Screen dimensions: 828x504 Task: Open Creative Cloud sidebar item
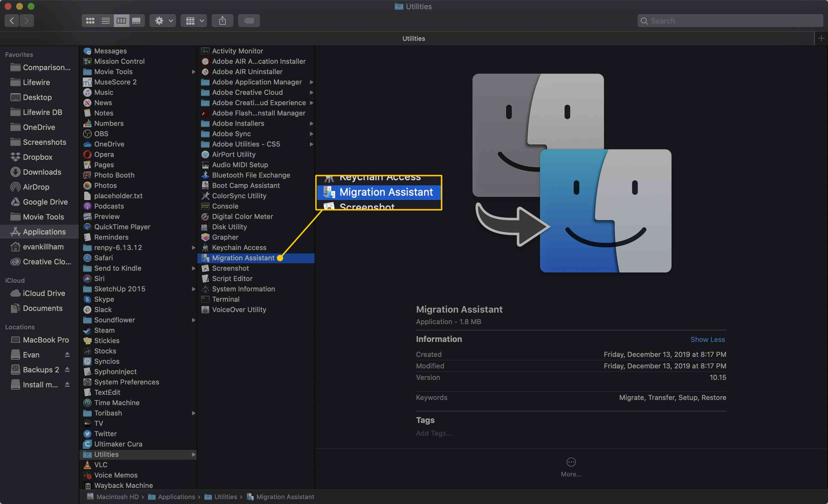[x=39, y=261]
